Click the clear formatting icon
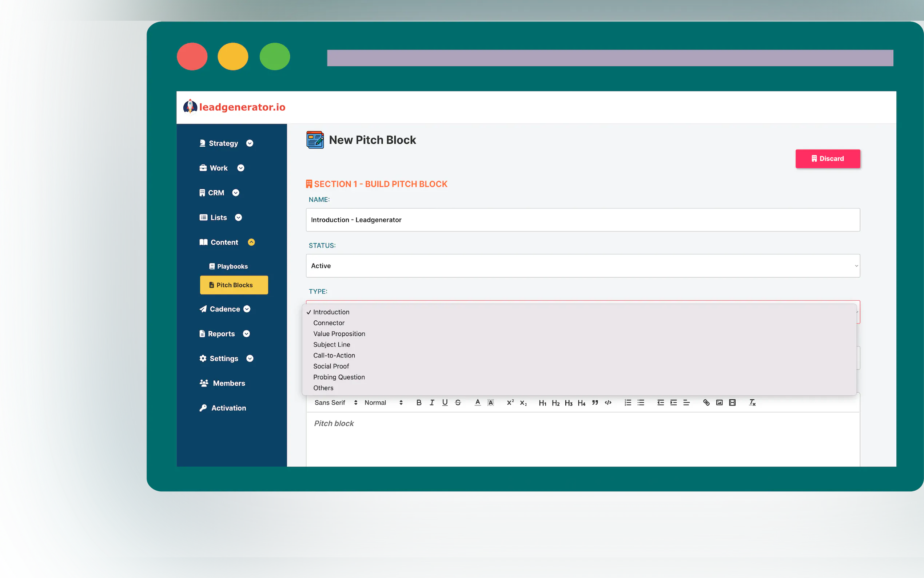 (752, 403)
